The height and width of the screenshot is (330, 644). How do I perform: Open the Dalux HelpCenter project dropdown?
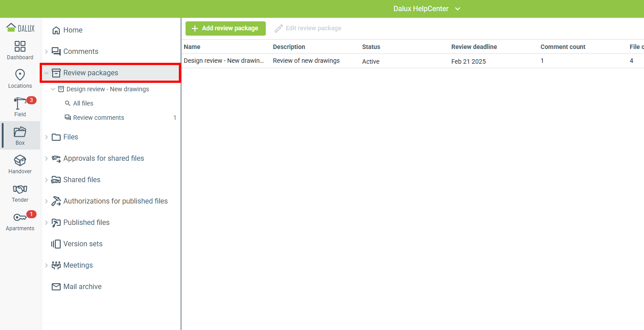426,9
